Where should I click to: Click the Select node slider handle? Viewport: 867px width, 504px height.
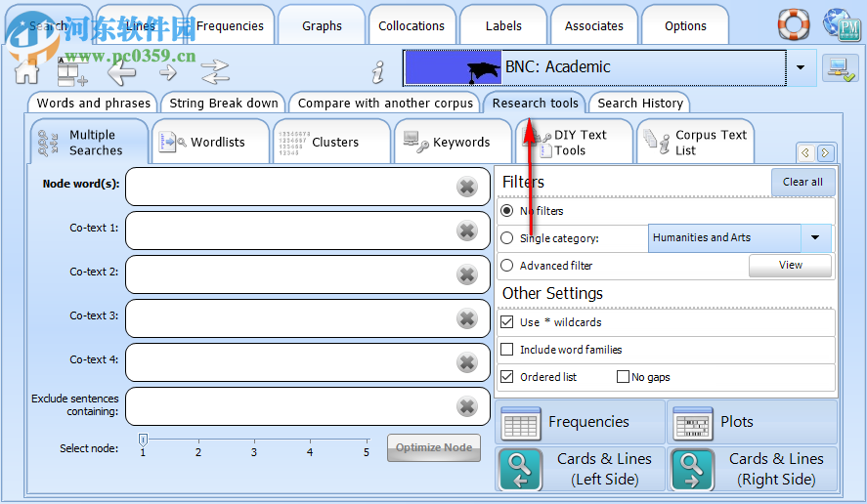coord(144,440)
